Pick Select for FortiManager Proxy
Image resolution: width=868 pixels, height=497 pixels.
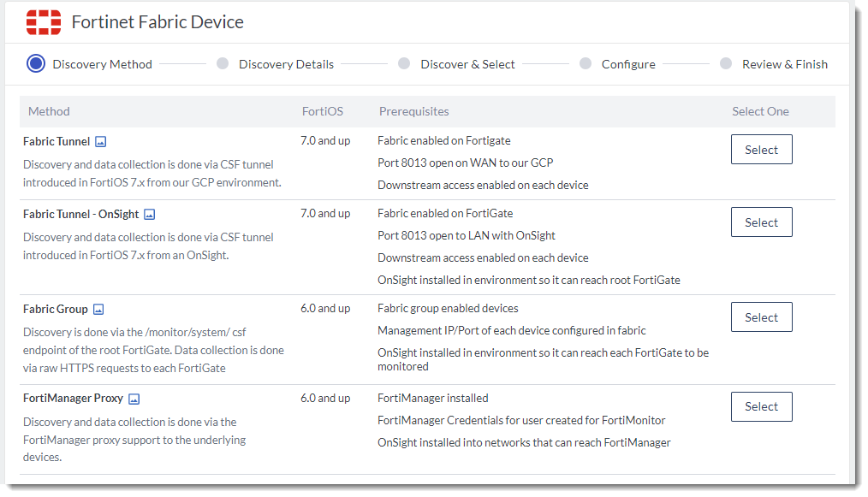[x=761, y=406]
